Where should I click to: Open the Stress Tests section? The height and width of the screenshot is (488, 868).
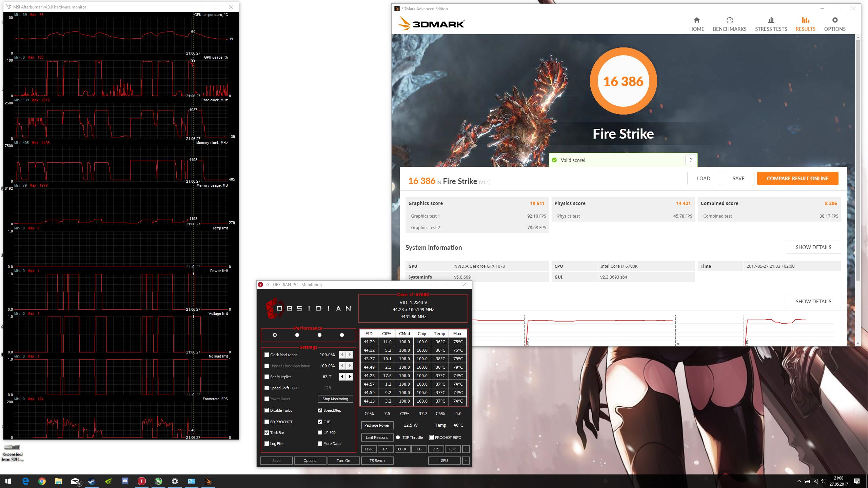coord(771,24)
